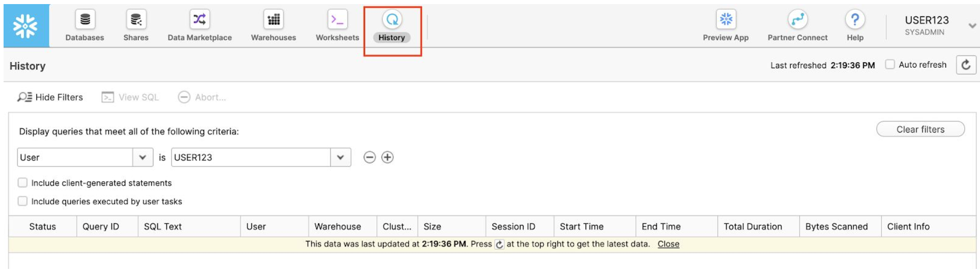
Task: Check Include queries executed by user tasks
Action: [x=22, y=201]
